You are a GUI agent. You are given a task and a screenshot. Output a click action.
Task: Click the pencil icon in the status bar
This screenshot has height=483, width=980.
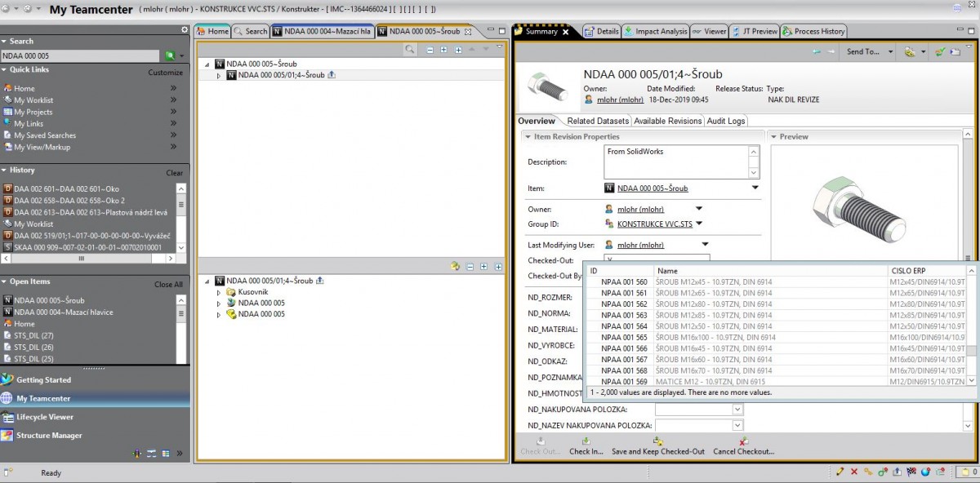point(840,472)
